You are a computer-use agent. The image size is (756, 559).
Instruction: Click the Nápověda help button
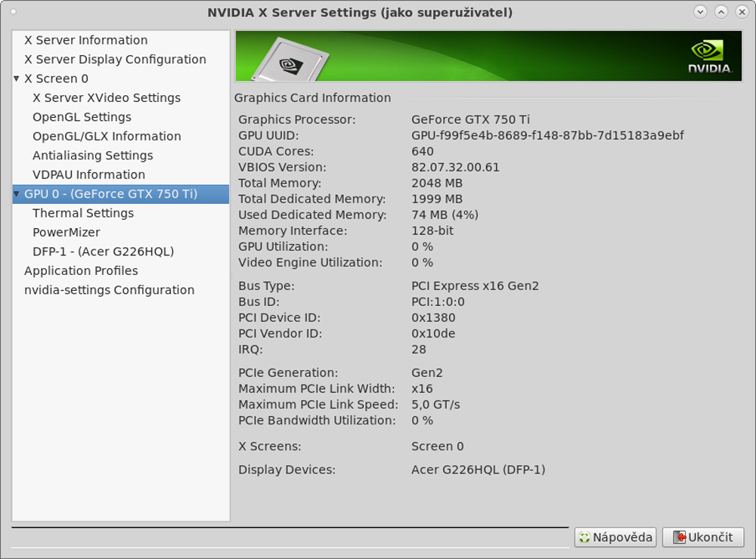pyautogui.click(x=615, y=537)
